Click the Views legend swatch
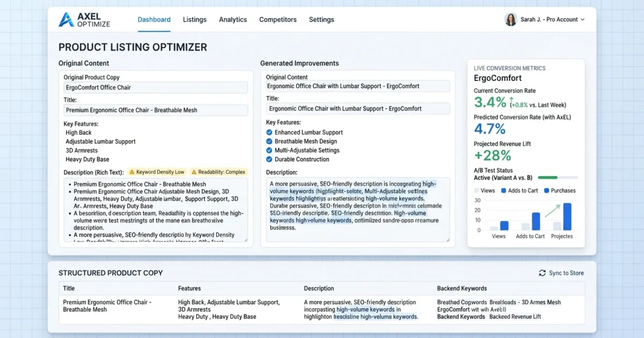This screenshot has width=644, height=338. coord(477,190)
